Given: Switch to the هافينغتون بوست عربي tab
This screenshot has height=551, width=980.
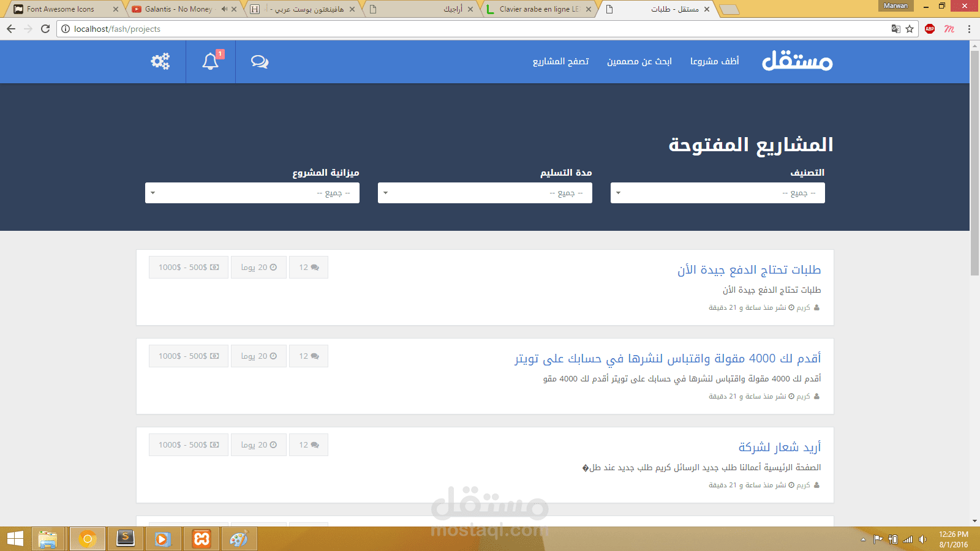Looking at the screenshot, I should (304, 9).
